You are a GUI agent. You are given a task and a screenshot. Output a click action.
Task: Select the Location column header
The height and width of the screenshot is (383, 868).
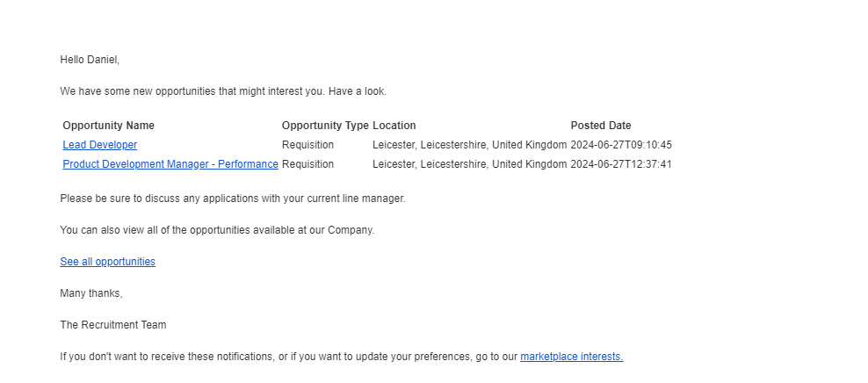pos(394,126)
